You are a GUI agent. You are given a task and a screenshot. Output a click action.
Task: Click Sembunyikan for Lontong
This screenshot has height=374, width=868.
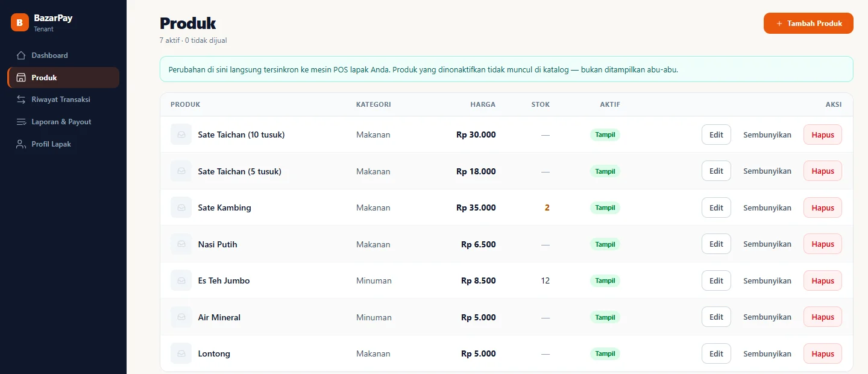pos(767,353)
